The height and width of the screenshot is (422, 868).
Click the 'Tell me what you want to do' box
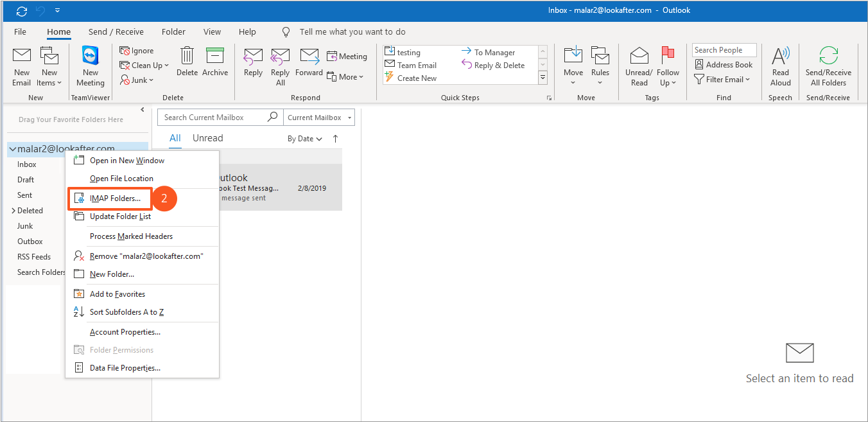352,31
